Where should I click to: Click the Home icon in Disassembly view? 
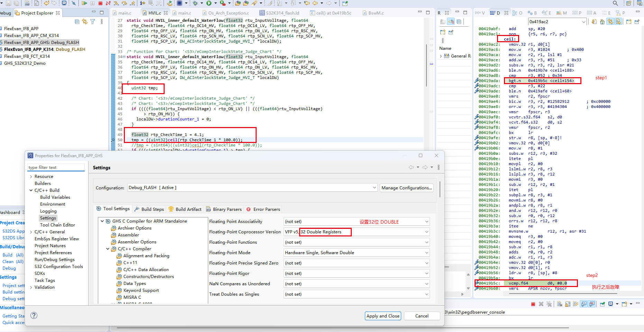(x=602, y=22)
